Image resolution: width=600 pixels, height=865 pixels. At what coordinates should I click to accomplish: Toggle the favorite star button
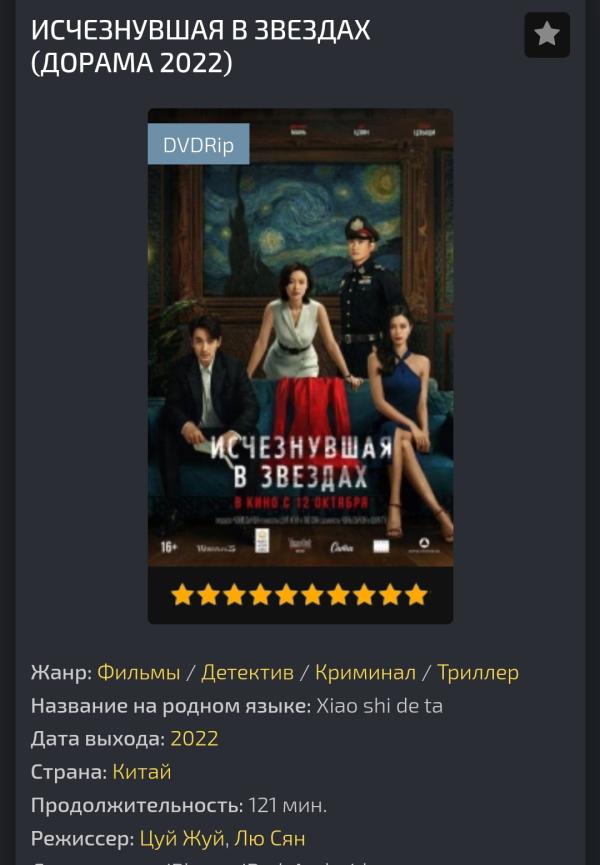coord(547,35)
